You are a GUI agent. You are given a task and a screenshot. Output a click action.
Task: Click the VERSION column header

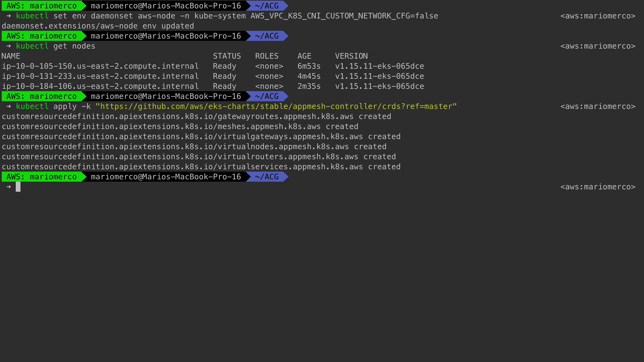click(x=351, y=56)
